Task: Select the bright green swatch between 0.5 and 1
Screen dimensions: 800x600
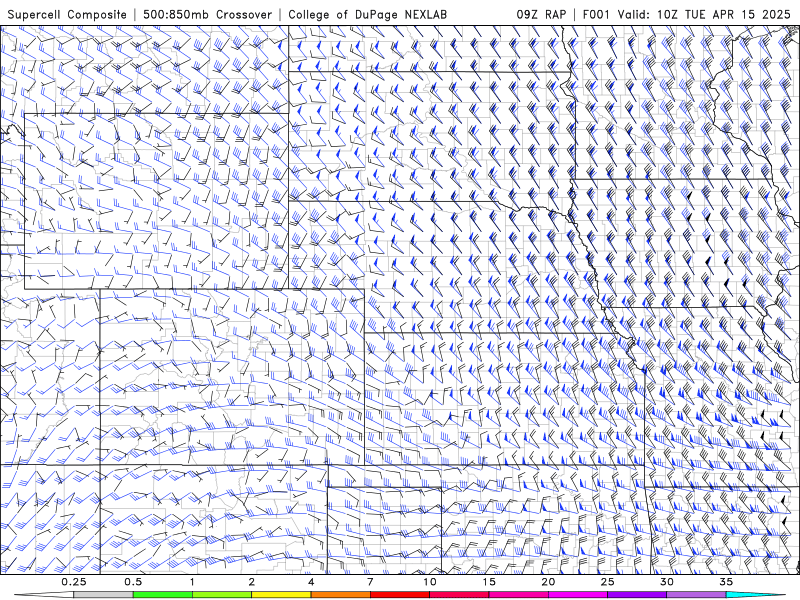Action: [x=162, y=595]
